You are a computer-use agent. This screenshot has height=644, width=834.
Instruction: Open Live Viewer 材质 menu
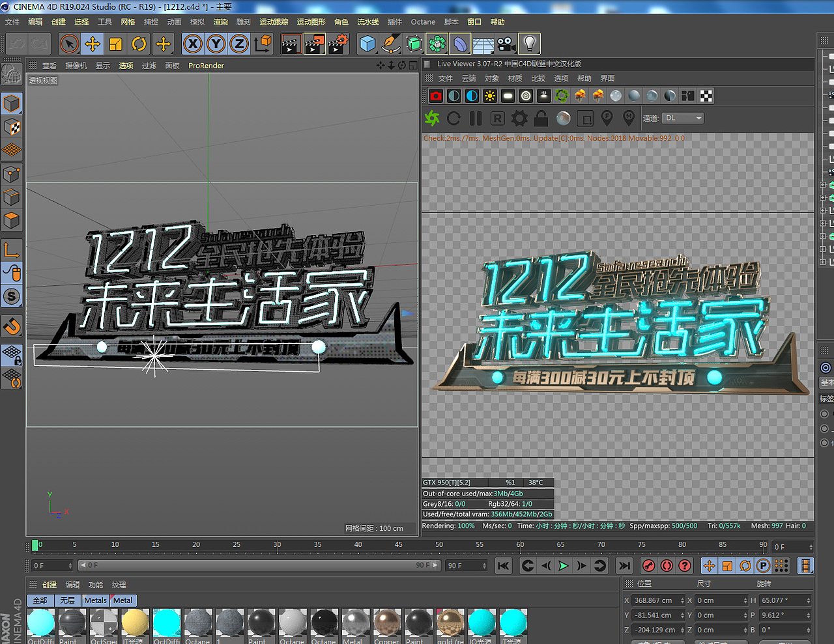[x=515, y=79]
